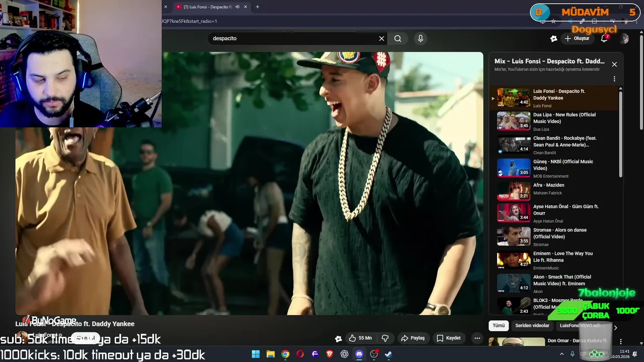Close the Luis Fonsi Despacito browser tab
Screen dimensions: 644x362
[x=246, y=7]
